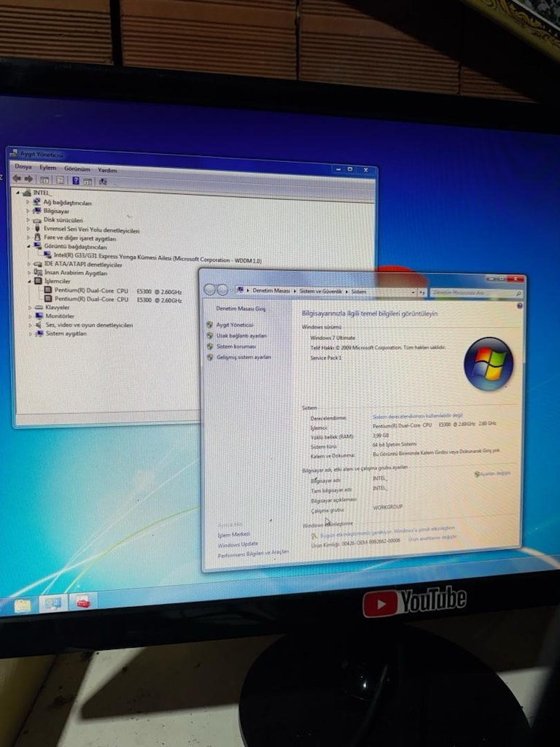Click the mouse icon of Fare ve diğer işaret aygıtları
The image size is (560, 747).
click(38, 237)
